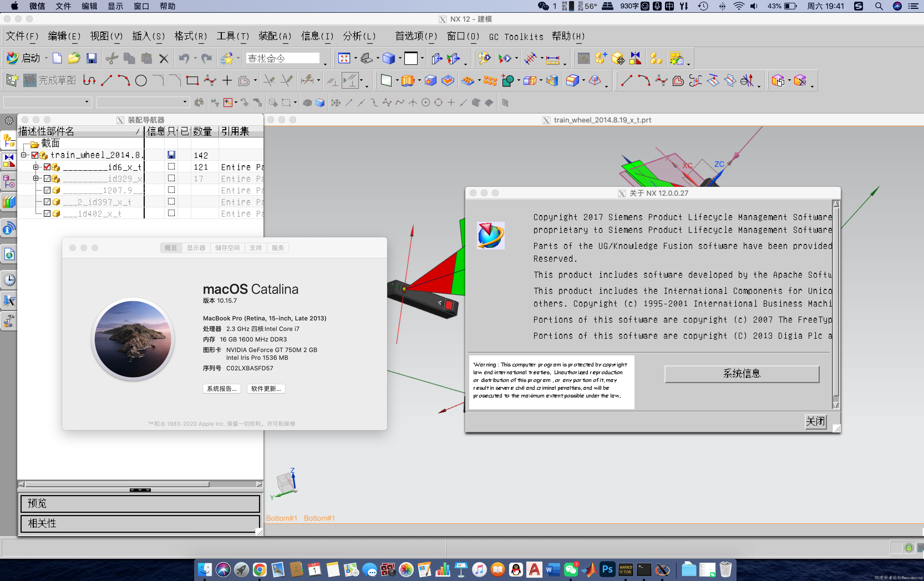Select the shaded cube render style icon
This screenshot has height=581, width=924.
click(x=389, y=58)
